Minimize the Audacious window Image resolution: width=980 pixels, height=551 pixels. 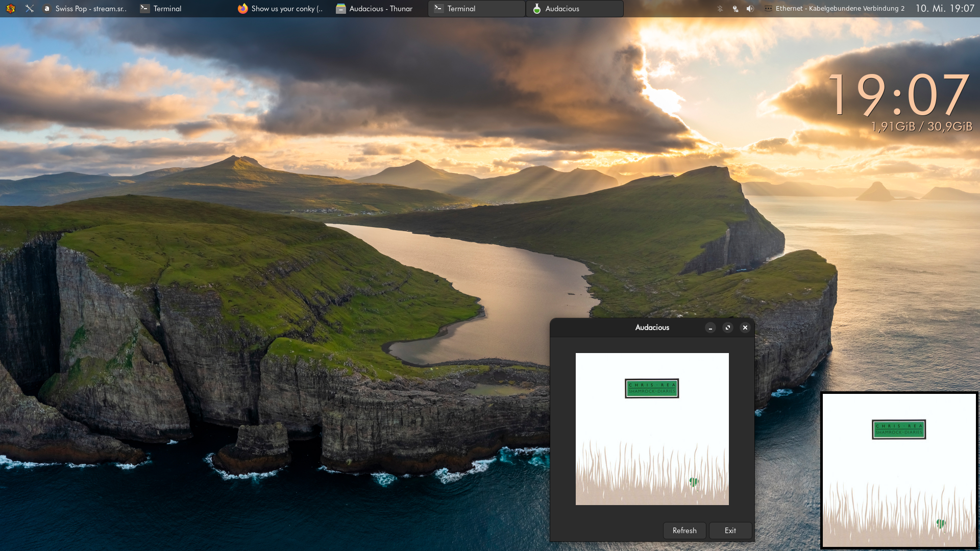(710, 328)
